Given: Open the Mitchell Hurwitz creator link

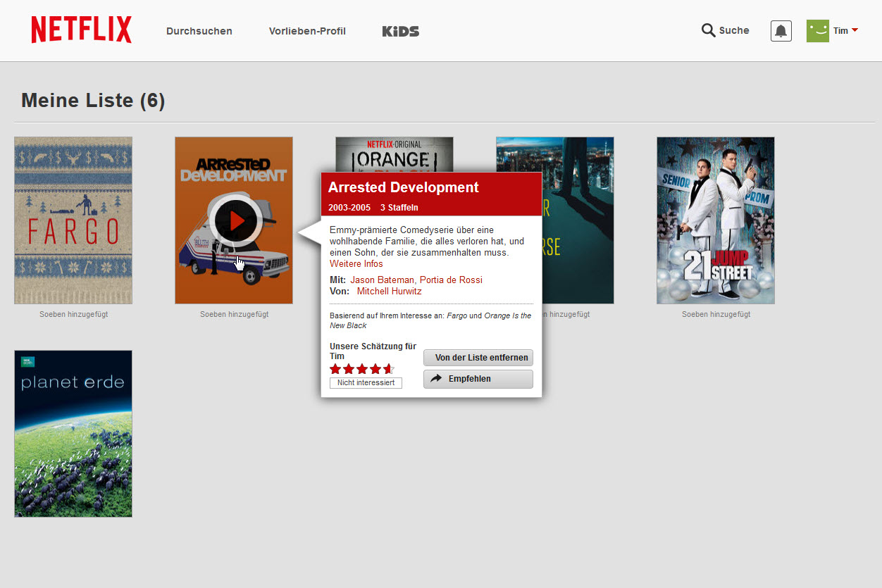Looking at the screenshot, I should [x=390, y=291].
